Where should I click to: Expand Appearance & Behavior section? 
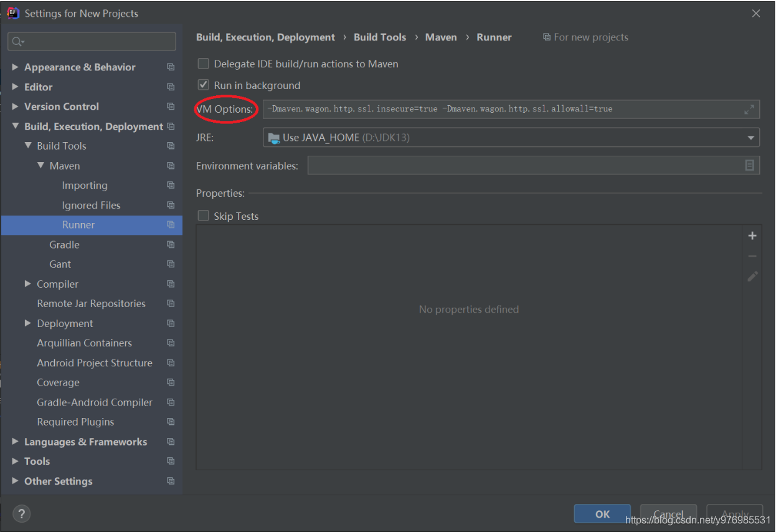(15, 67)
